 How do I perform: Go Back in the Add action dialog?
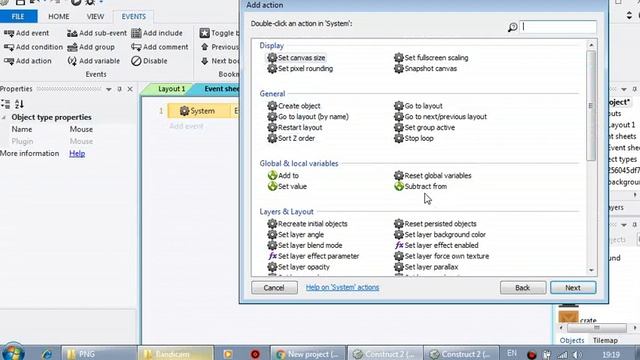coord(522,288)
